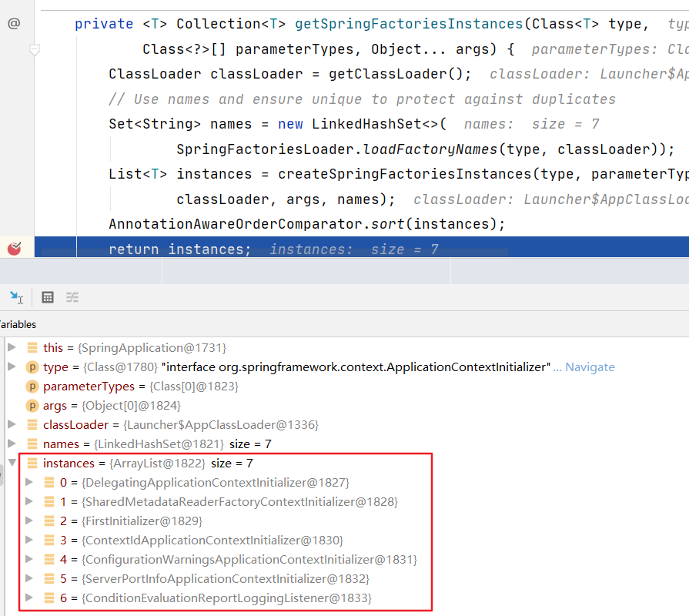
Task: Click the getClassLoader() call in code
Action: click(396, 74)
